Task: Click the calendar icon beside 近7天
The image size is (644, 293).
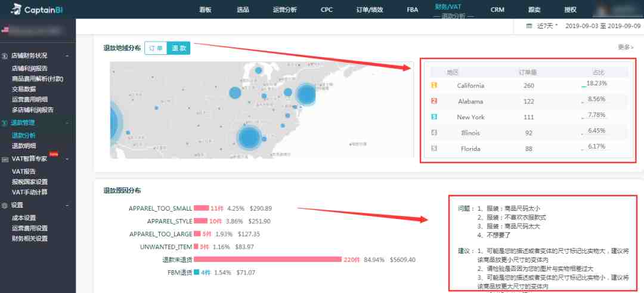Action: tap(529, 26)
